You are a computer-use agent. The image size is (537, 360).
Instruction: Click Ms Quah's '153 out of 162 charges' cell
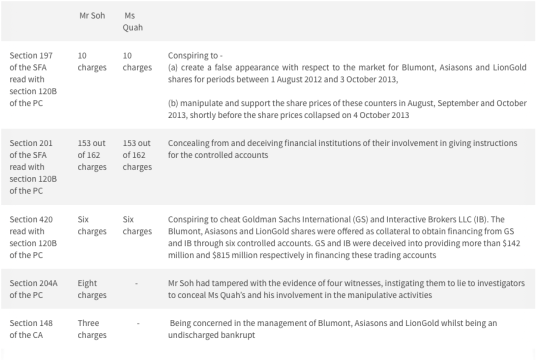(137, 155)
